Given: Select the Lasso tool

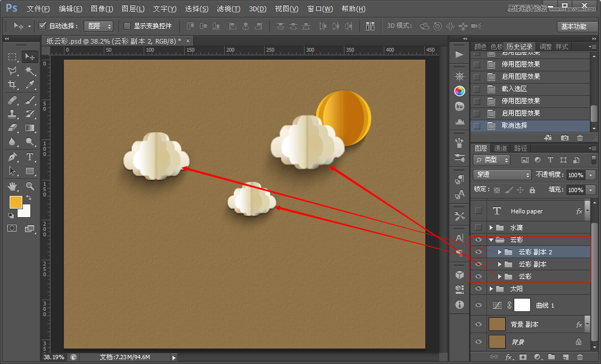Looking at the screenshot, I should [12, 71].
